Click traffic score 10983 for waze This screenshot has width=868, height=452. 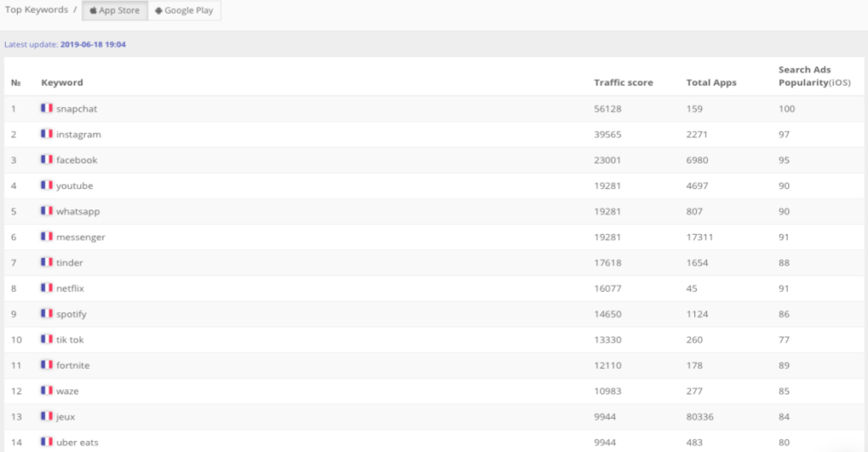click(x=608, y=391)
